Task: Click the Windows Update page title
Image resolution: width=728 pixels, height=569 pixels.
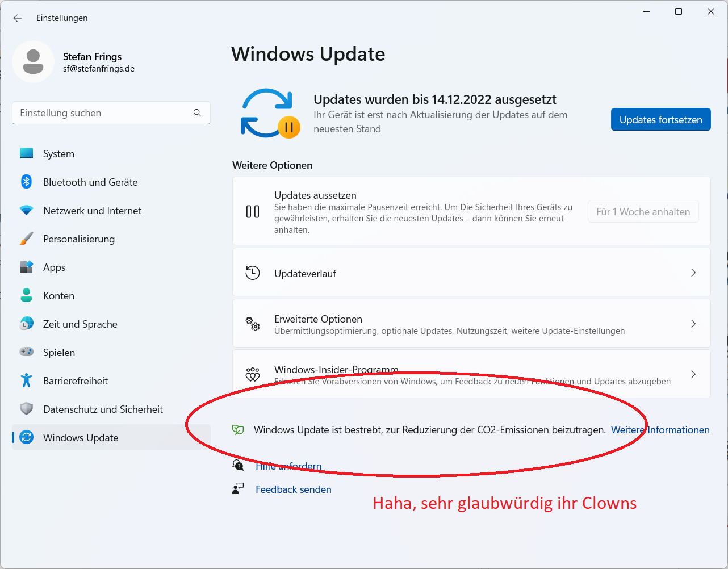Action: point(308,54)
